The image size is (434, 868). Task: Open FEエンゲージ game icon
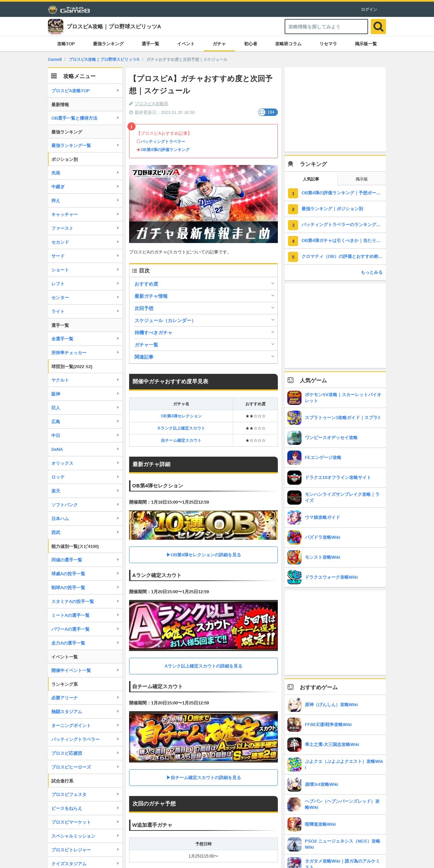tap(294, 458)
